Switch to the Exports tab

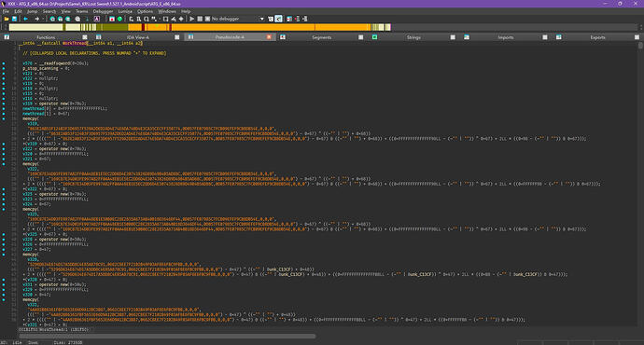pyautogui.click(x=597, y=37)
